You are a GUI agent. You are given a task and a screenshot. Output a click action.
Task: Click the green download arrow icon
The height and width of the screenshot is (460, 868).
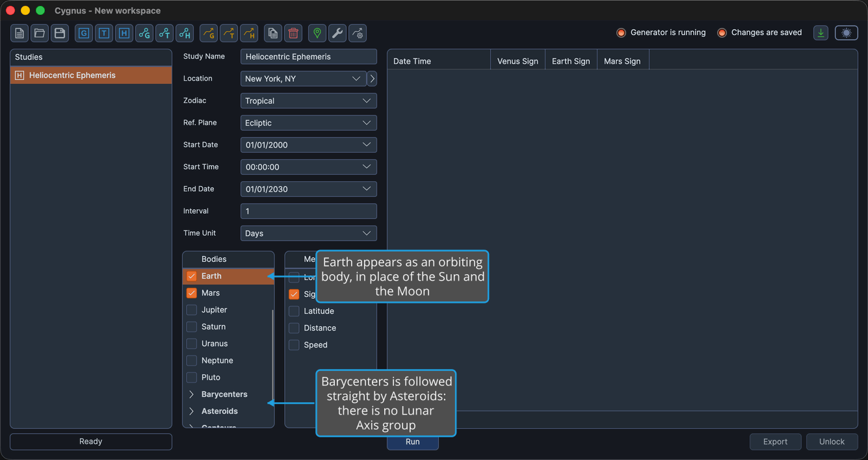pos(821,33)
